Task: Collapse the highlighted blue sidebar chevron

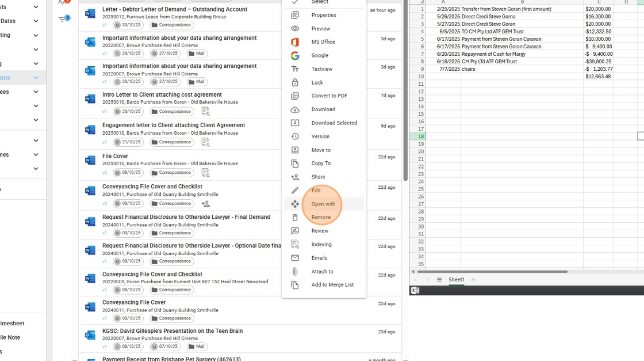Action: coord(36,78)
